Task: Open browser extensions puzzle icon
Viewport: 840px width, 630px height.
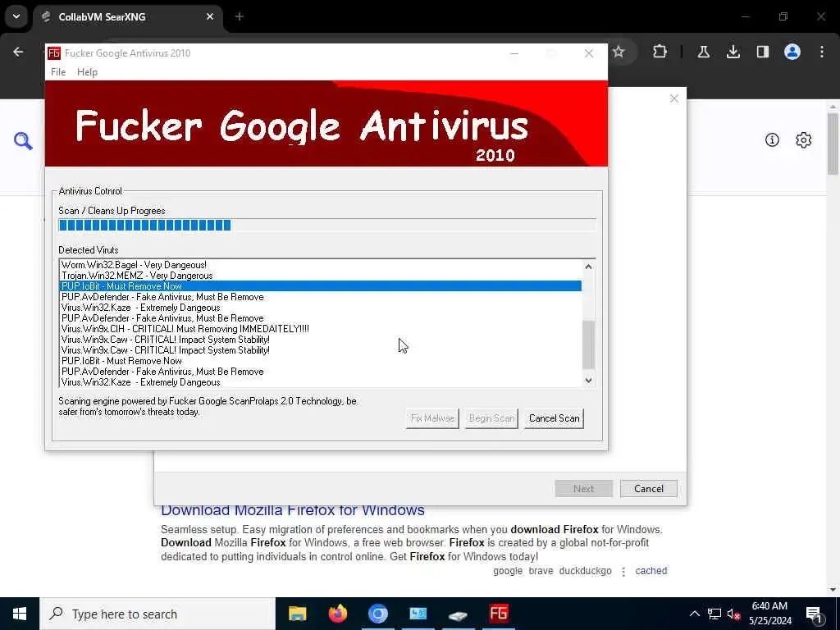Action: point(660,52)
